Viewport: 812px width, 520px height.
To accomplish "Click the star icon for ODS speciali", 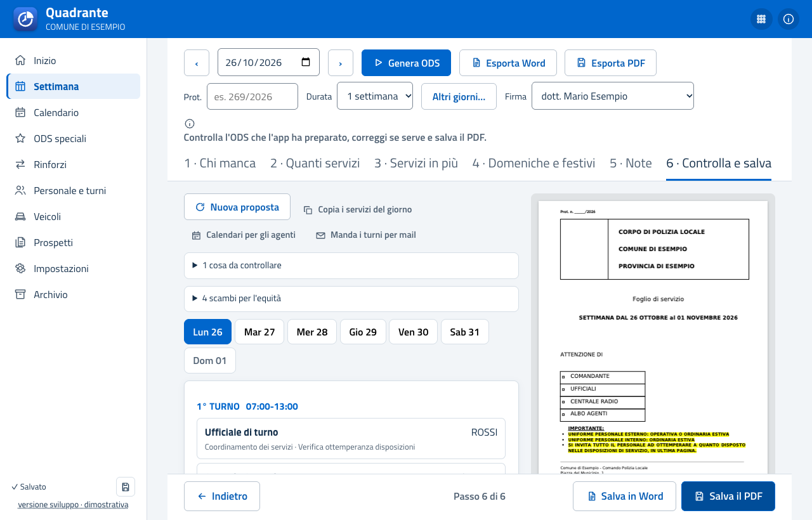I will coord(21,138).
